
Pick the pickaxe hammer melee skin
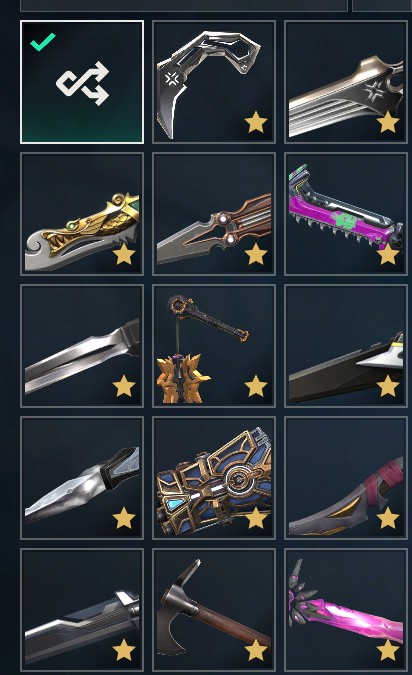coord(214,610)
